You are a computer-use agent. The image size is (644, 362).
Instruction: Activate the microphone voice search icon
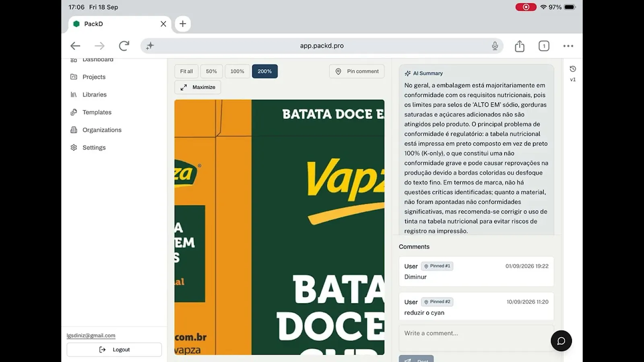495,46
